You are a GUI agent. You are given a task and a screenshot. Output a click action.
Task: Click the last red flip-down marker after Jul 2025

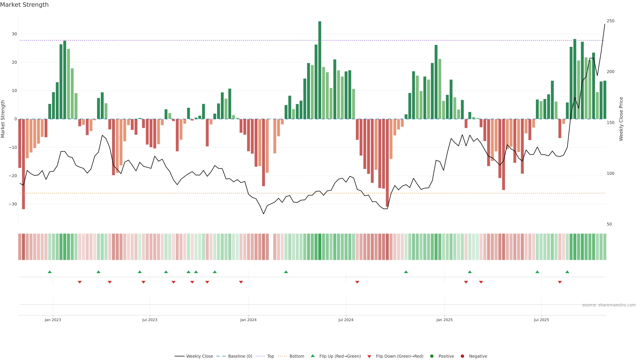pyautogui.click(x=560, y=282)
